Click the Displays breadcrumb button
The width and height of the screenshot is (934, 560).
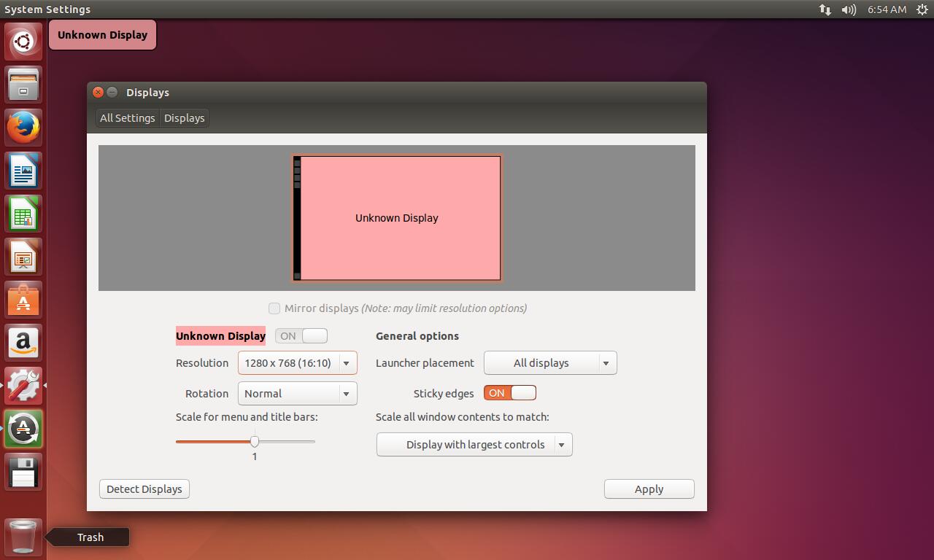(x=184, y=118)
